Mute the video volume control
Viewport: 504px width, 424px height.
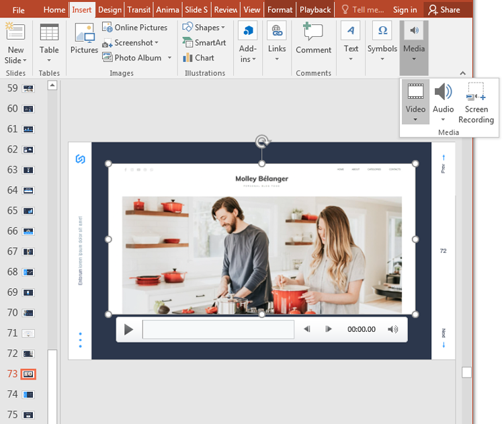coord(392,329)
